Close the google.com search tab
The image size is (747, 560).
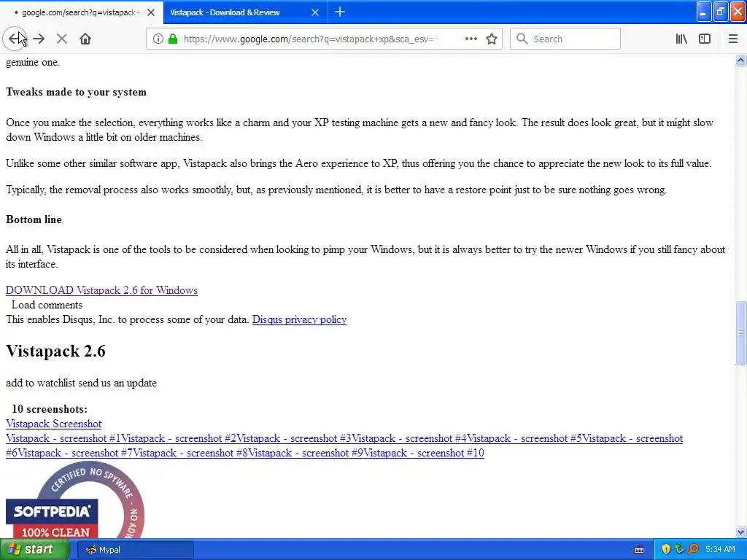coord(151,12)
